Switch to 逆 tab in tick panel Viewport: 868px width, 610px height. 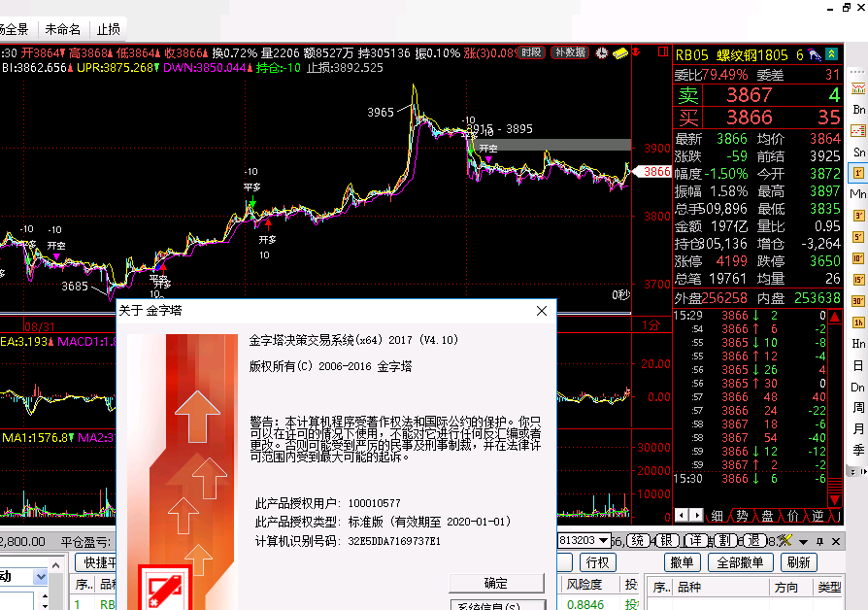[x=818, y=517]
